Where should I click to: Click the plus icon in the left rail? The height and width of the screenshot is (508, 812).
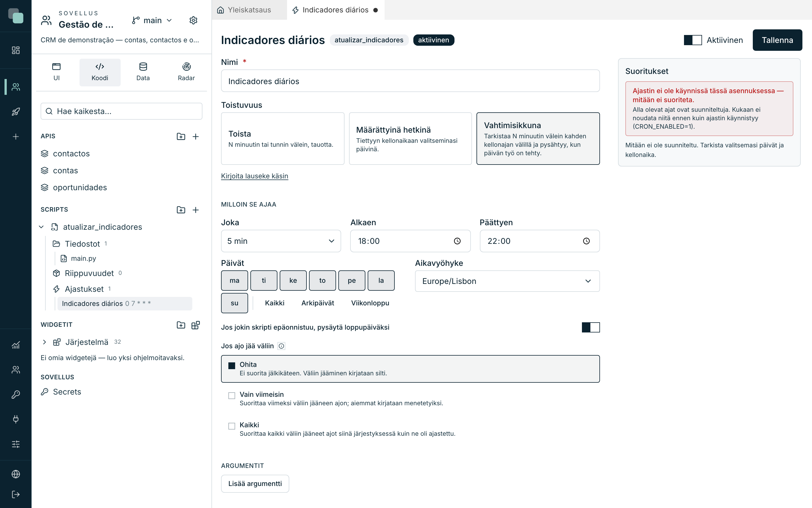coord(16,136)
